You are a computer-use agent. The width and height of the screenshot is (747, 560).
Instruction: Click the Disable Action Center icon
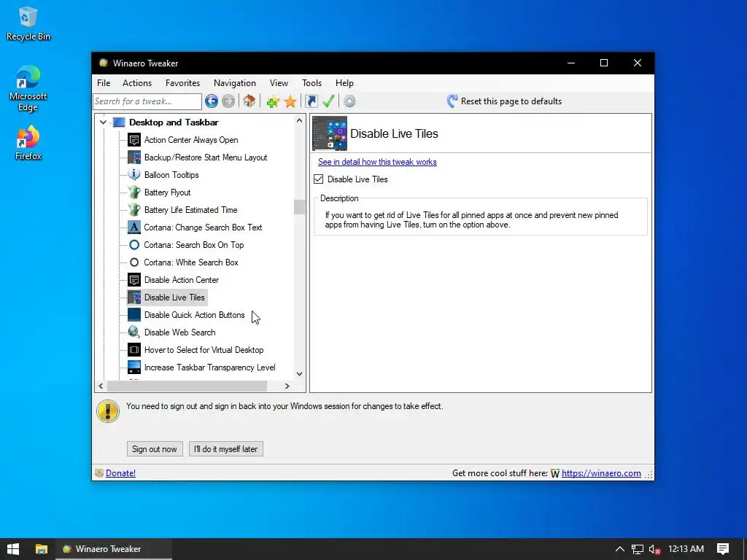pyautogui.click(x=134, y=280)
